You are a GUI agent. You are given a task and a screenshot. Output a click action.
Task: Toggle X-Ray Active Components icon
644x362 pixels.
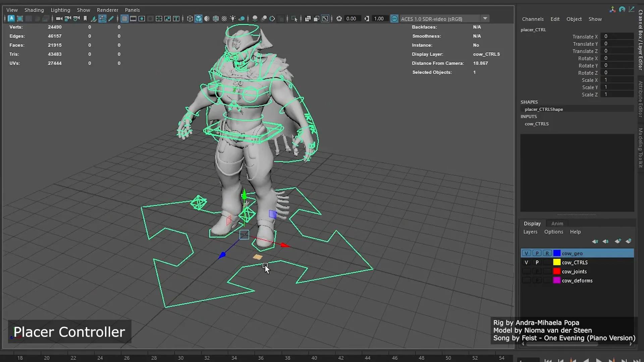coord(316,19)
